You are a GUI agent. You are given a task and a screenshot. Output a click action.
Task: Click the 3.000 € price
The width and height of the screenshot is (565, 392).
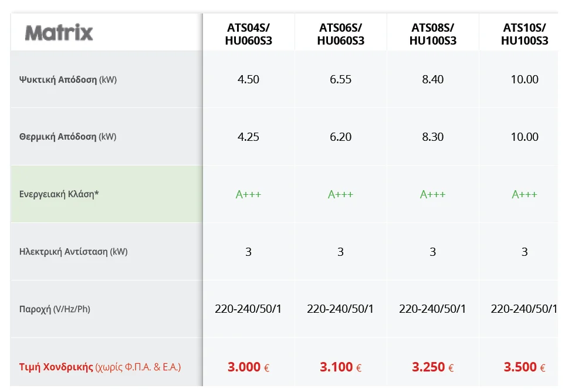tap(248, 367)
